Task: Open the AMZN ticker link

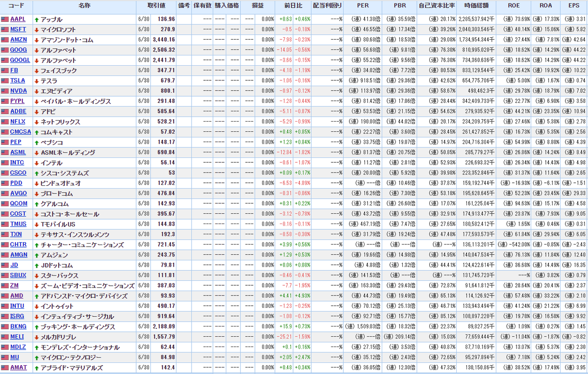Action: click(19, 40)
